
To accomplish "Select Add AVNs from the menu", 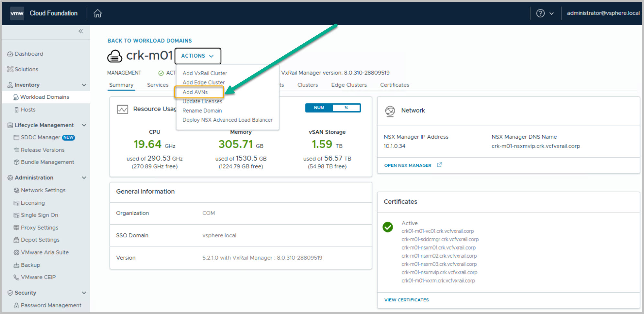I will pos(195,92).
